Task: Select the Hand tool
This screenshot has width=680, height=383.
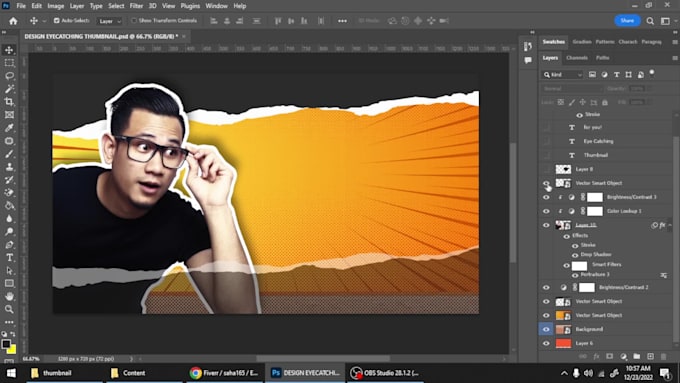Action: point(9,296)
